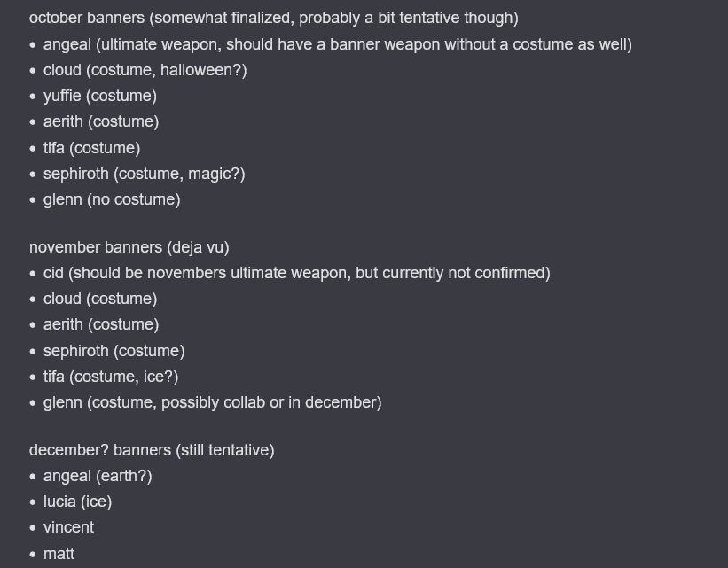
Task: Click the december? banners heading
Action: click(152, 450)
